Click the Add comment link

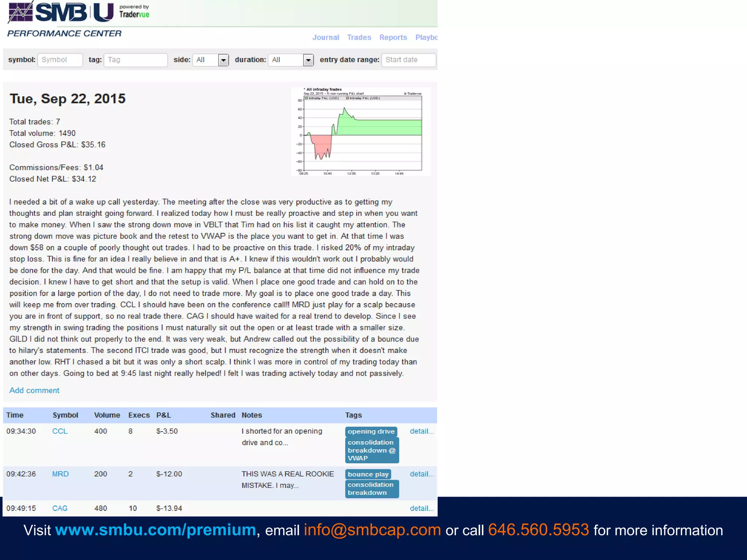click(34, 390)
